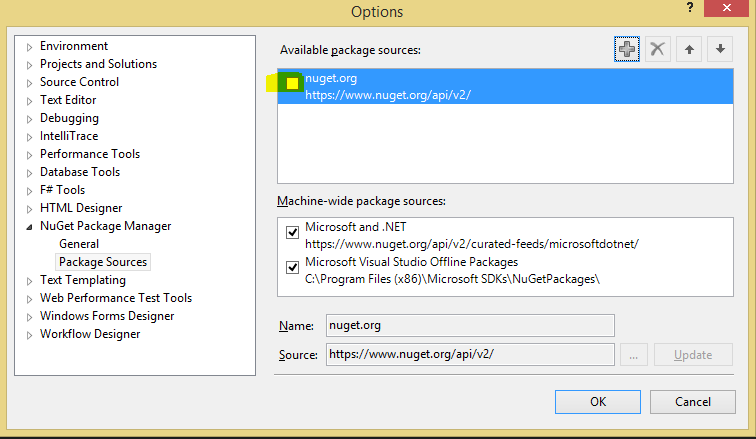Expand Web Performance Test Tools node
Screen dimensions: 756x439
coord(29,299)
